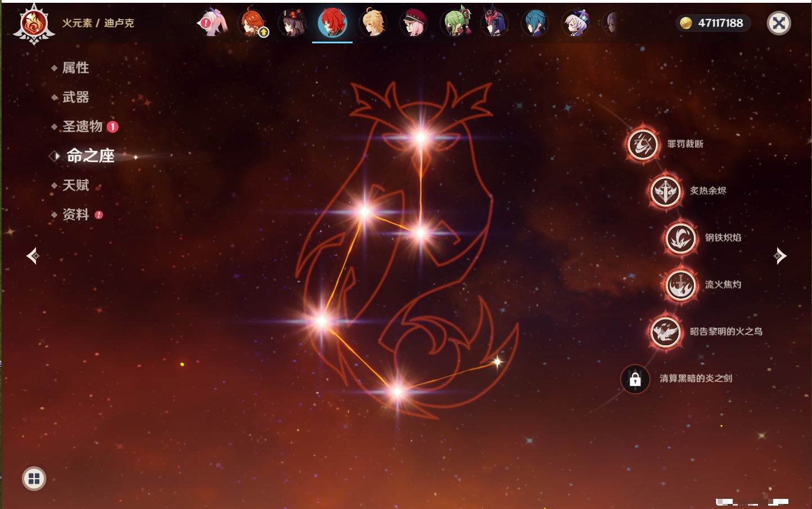The height and width of the screenshot is (509, 812).
Task: Go to the previous character with the left arrow
Action: click(x=33, y=256)
